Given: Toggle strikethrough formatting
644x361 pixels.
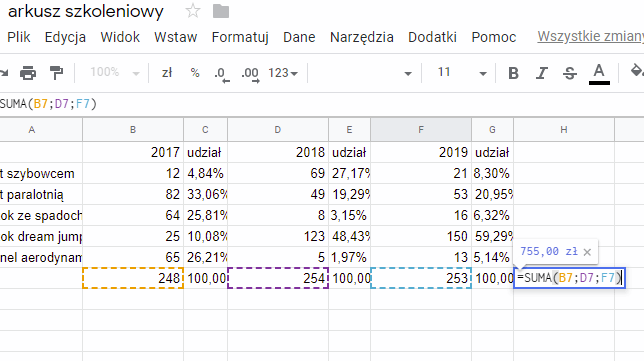Looking at the screenshot, I should pos(570,74).
